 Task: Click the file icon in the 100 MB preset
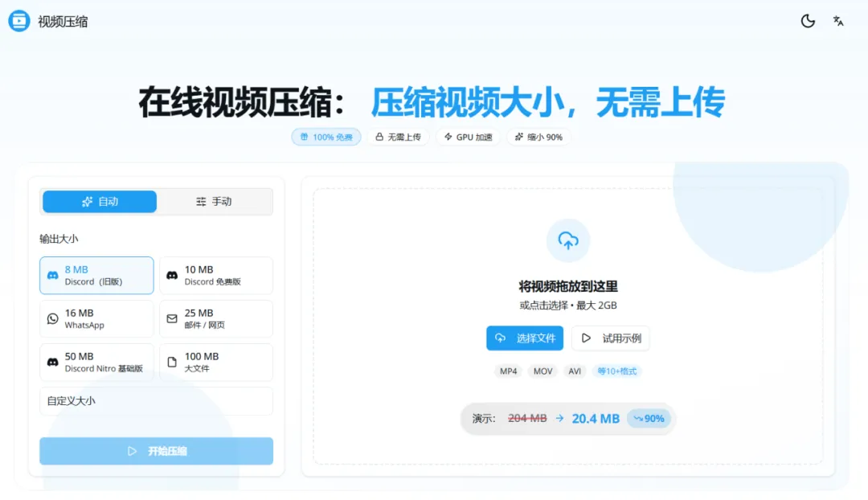tap(172, 362)
